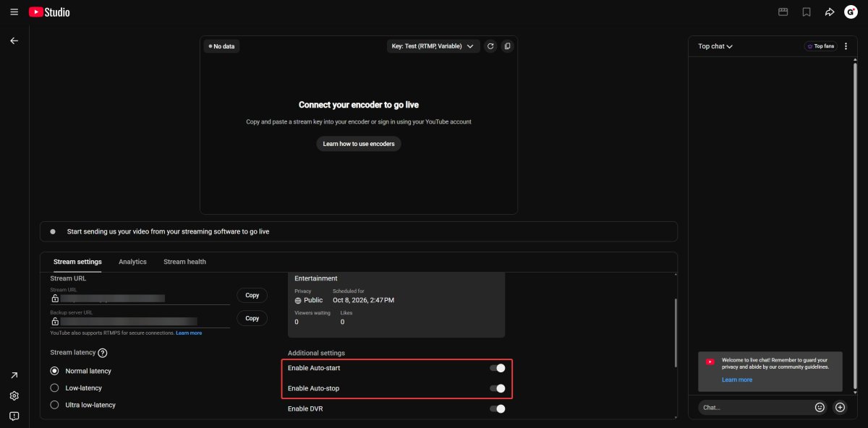Open the hamburger navigation menu

14,12
